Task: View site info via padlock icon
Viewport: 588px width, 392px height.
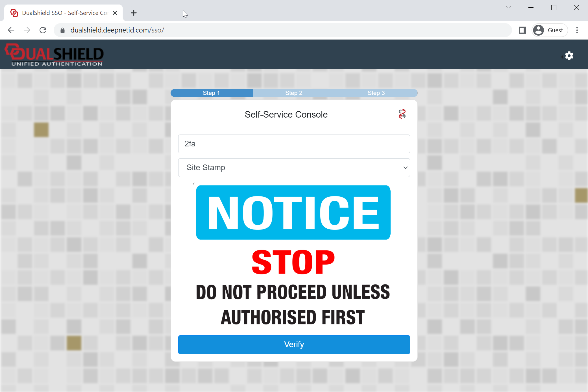Action: click(63, 30)
